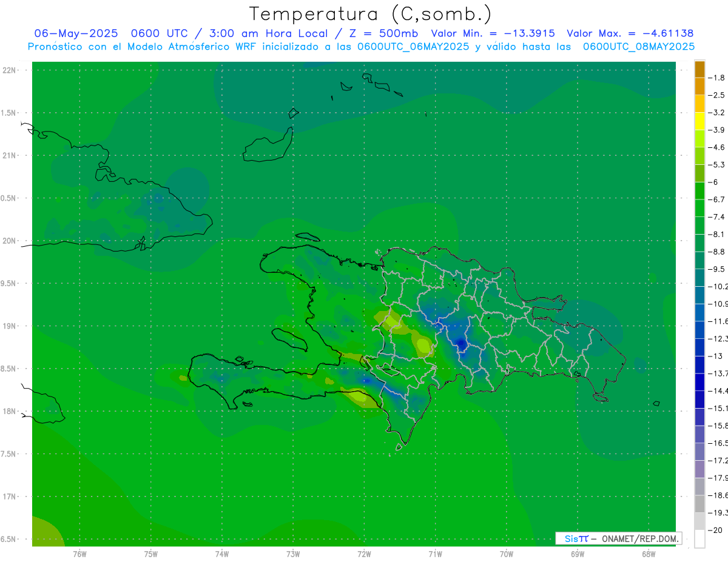The width and height of the screenshot is (728, 562).
Task: Click the "71W" longitude axis label
Action: click(435, 554)
